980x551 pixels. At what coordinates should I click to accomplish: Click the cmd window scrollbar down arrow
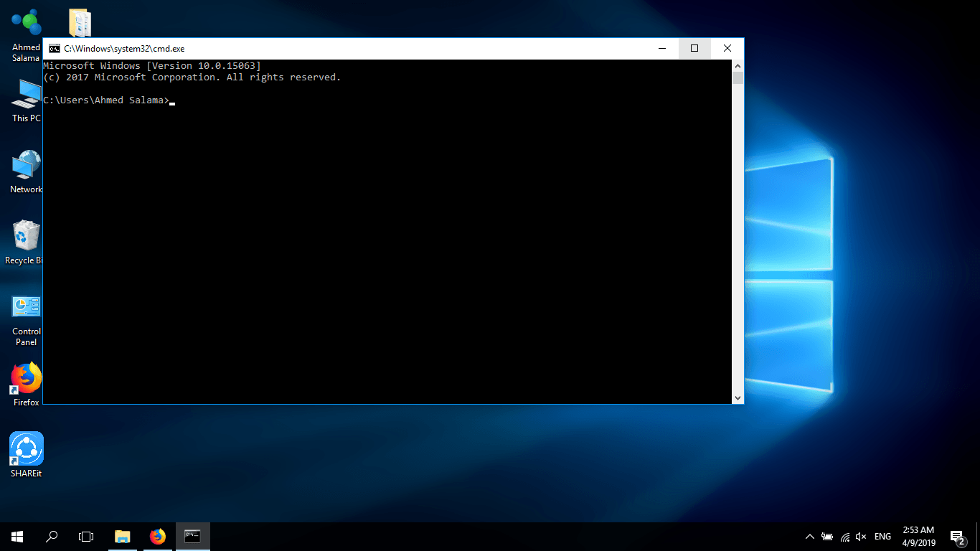[738, 397]
